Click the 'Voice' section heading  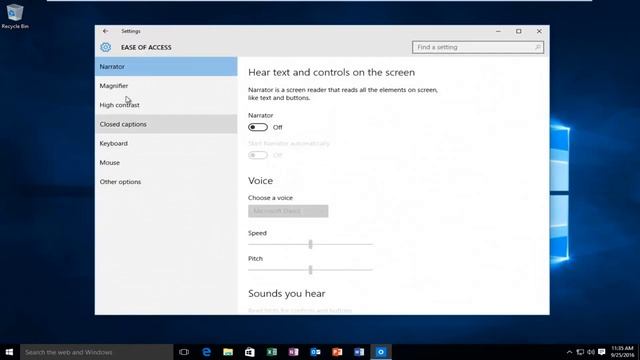(260, 180)
